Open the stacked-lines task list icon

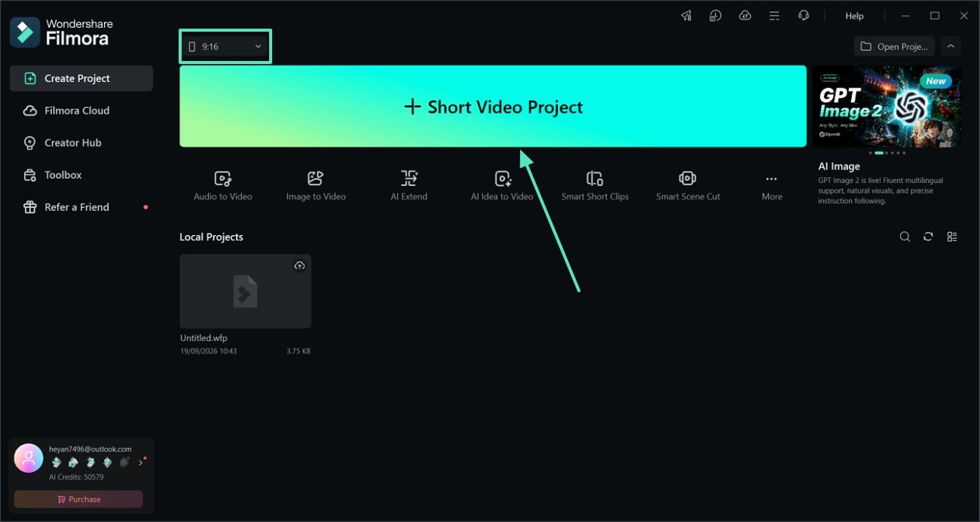pyautogui.click(x=774, y=16)
